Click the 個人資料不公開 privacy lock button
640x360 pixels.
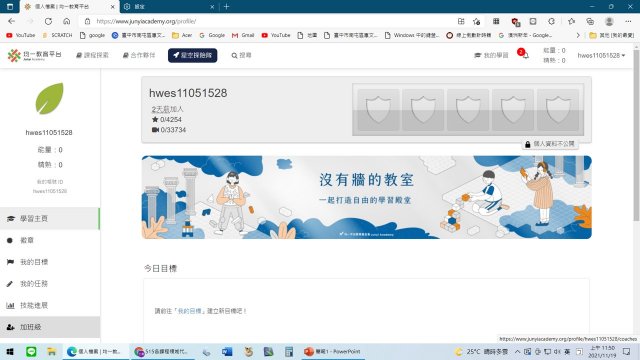tap(550, 144)
